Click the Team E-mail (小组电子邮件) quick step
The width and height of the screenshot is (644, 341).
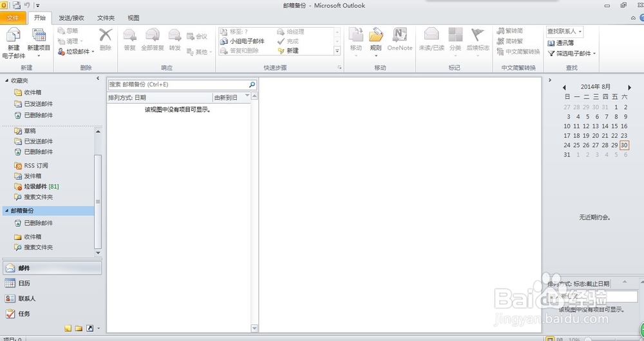(242, 41)
